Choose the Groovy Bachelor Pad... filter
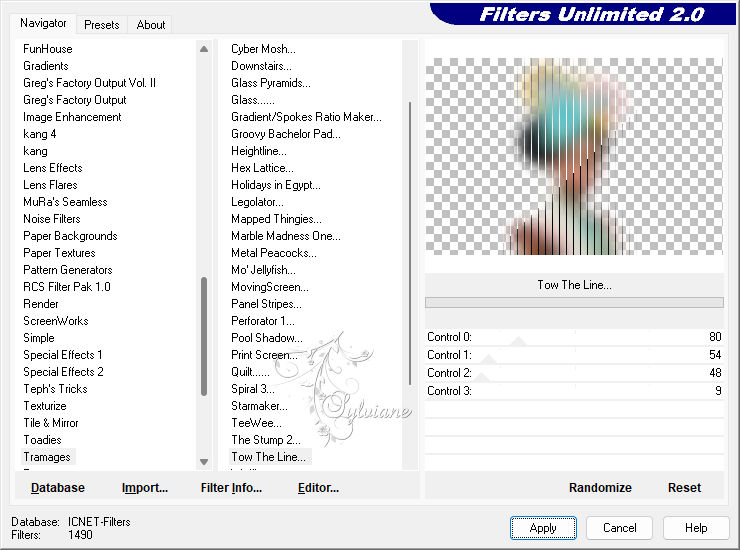The width and height of the screenshot is (740, 550). click(x=286, y=134)
